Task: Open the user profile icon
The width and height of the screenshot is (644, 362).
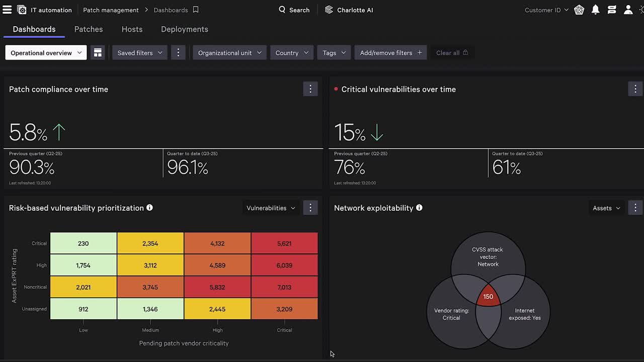Action: (628, 10)
